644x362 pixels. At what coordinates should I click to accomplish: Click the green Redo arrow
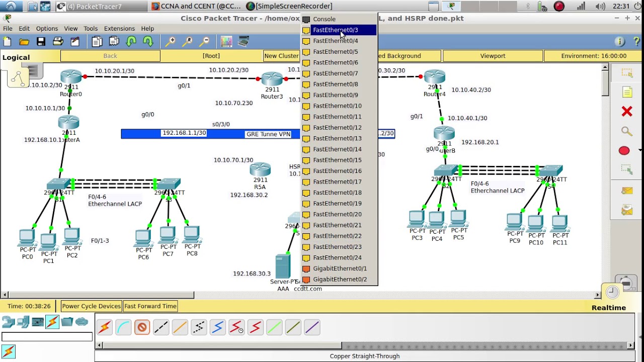pyautogui.click(x=148, y=42)
